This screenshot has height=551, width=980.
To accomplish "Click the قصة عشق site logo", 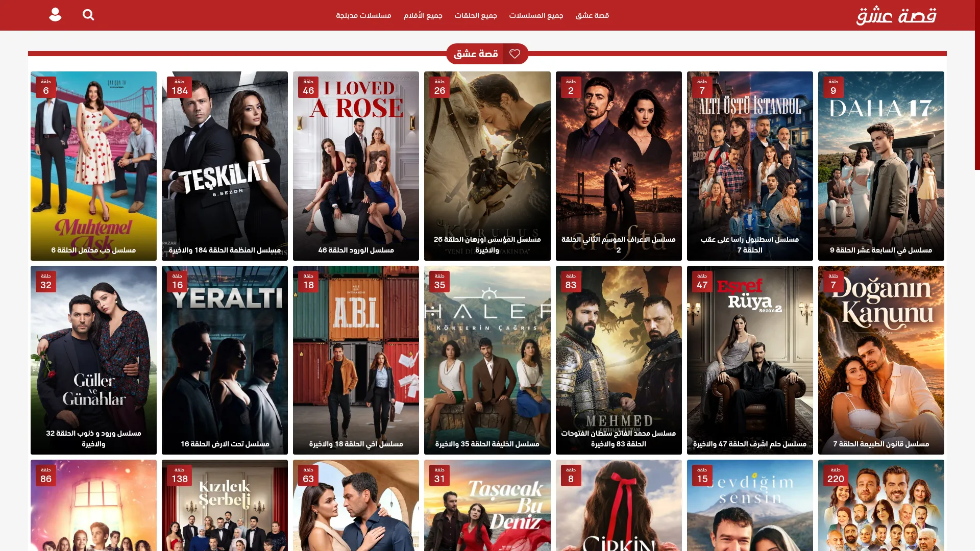I will tap(896, 15).
